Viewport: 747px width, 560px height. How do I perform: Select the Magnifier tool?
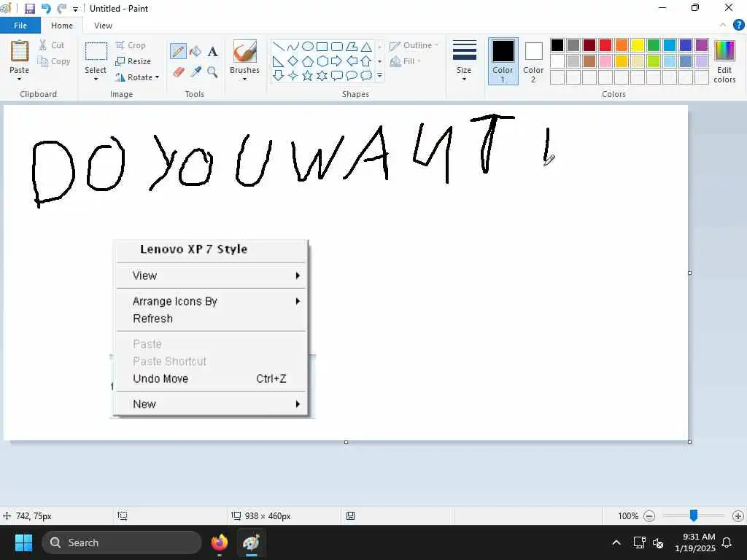pos(212,72)
